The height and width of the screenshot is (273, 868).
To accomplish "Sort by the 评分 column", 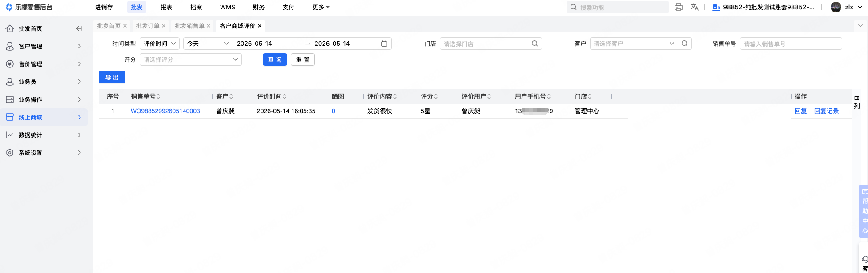I will coord(436,96).
